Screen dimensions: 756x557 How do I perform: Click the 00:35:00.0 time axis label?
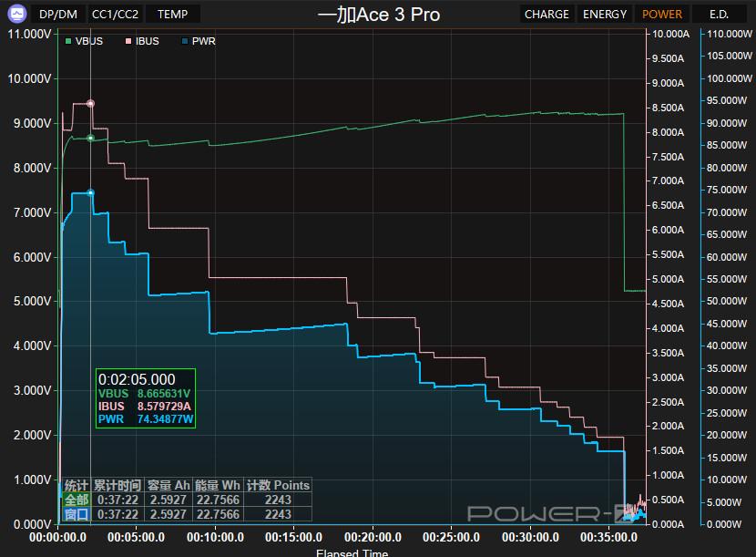click(609, 537)
